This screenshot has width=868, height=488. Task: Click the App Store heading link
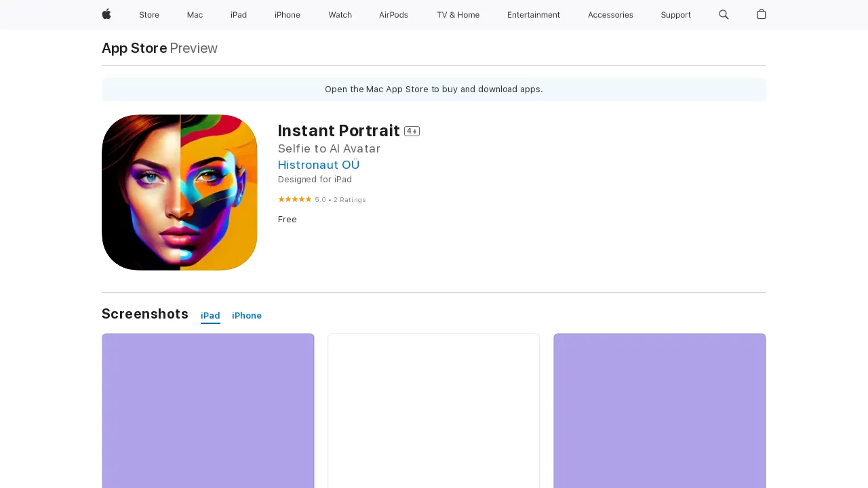click(134, 48)
